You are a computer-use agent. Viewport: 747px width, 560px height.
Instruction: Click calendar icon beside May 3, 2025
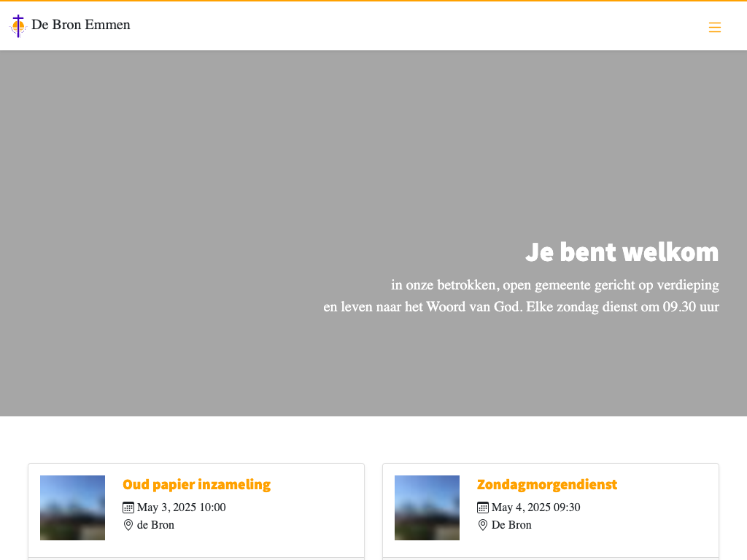pos(128,507)
